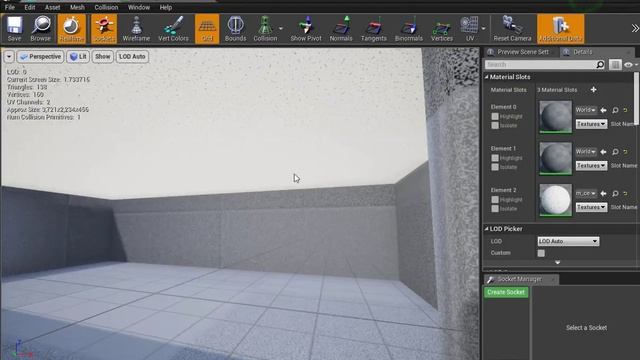
Task: Enable Isolate for Element 2
Action: [495, 209]
